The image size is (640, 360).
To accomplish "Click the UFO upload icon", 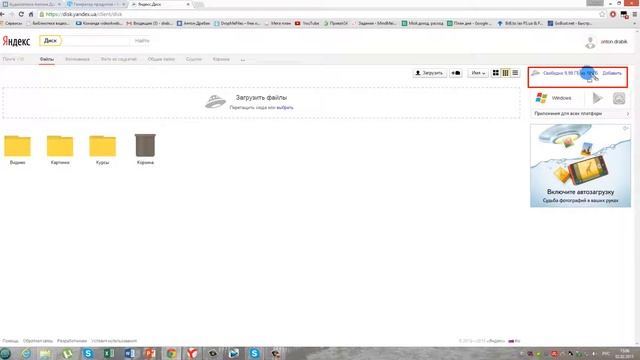I will tap(215, 101).
